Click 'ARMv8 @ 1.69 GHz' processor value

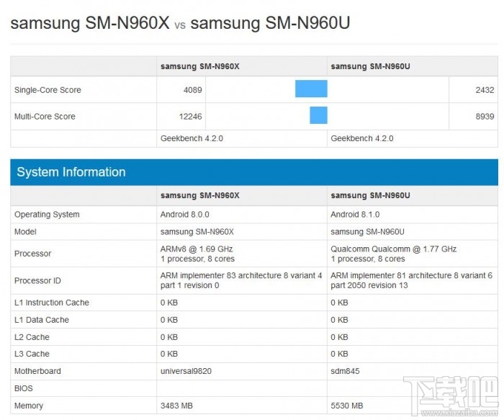[x=197, y=249]
